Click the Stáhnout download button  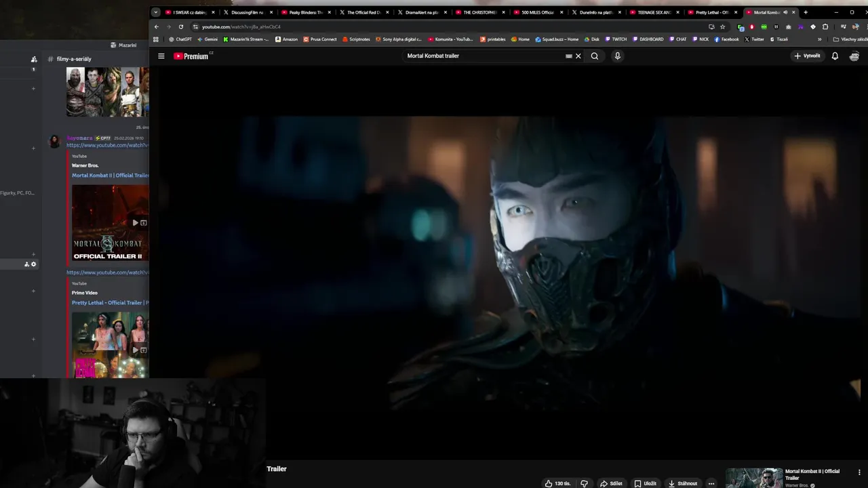pyautogui.click(x=683, y=483)
